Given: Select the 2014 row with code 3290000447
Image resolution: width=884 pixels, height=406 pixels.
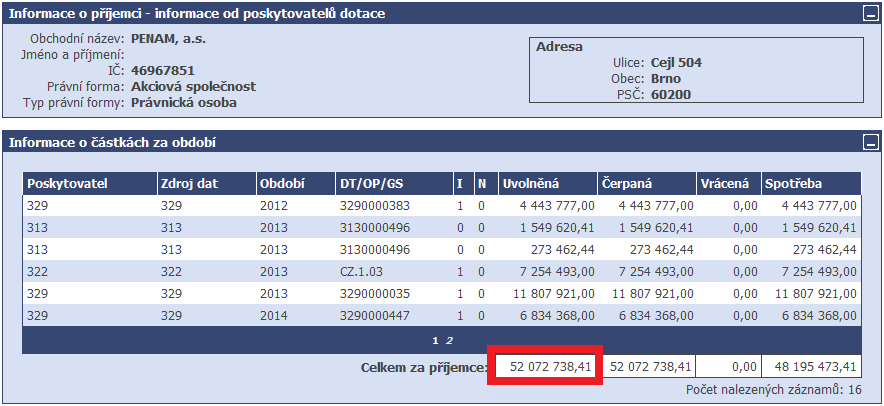Looking at the screenshot, I should coord(376,316).
